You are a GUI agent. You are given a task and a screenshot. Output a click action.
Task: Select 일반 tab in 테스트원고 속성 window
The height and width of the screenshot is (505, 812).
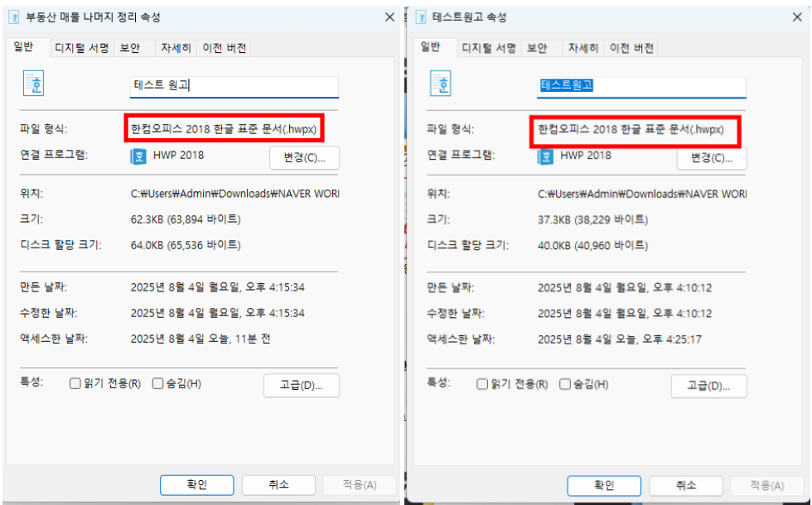pos(431,47)
